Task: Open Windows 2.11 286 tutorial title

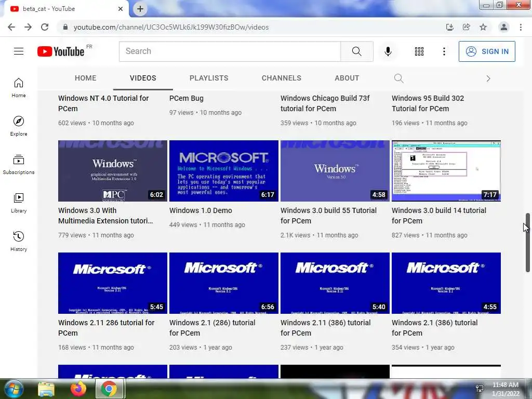Action: coord(106,328)
